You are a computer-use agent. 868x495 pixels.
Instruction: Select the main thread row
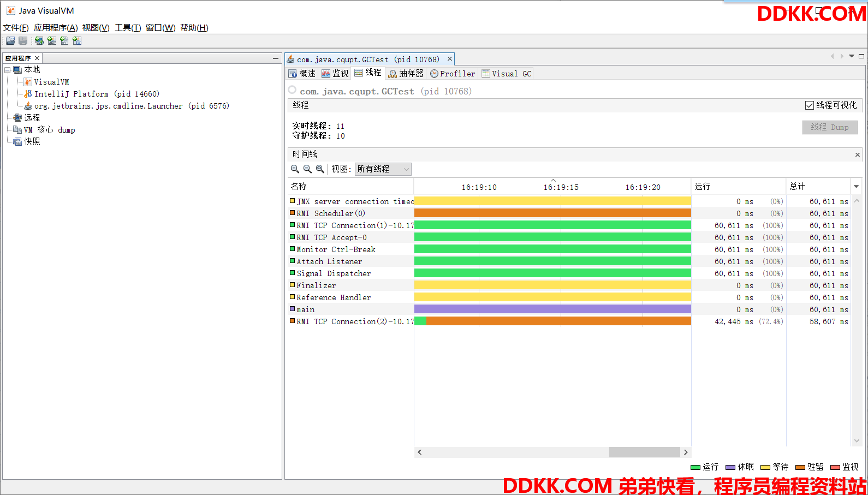coord(569,309)
